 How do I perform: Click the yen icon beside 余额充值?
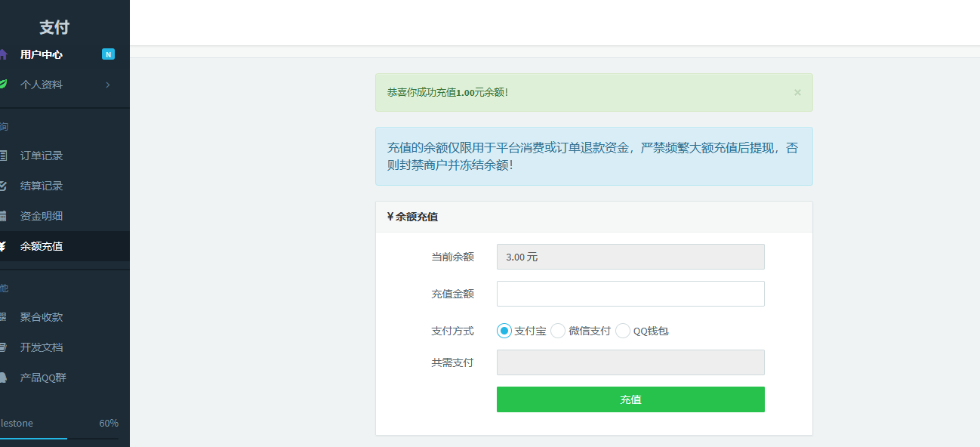click(x=3, y=246)
